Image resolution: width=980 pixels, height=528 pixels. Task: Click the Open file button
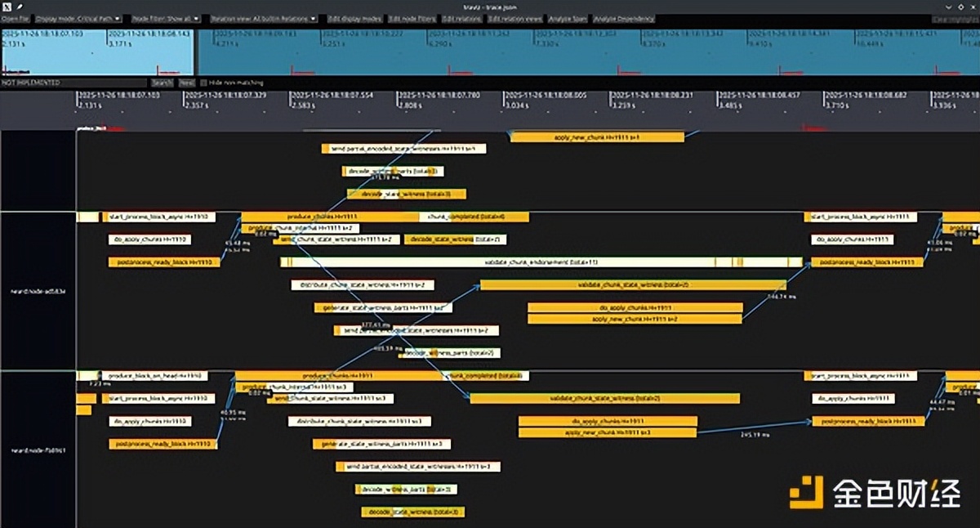click(16, 18)
